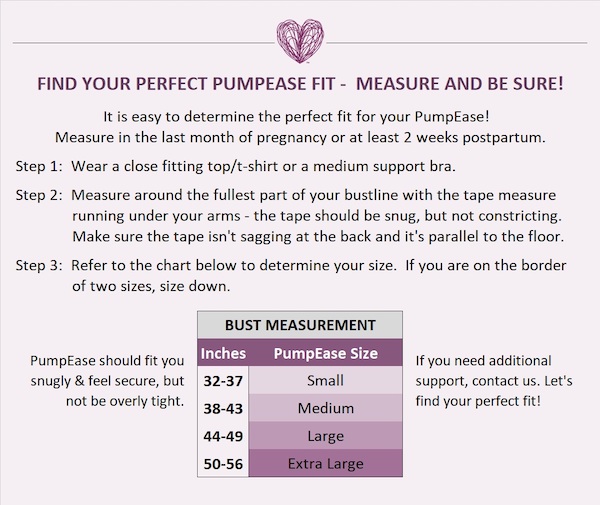Select the 44-49 inches cell
Image resolution: width=600 pixels, height=505 pixels.
tap(223, 436)
